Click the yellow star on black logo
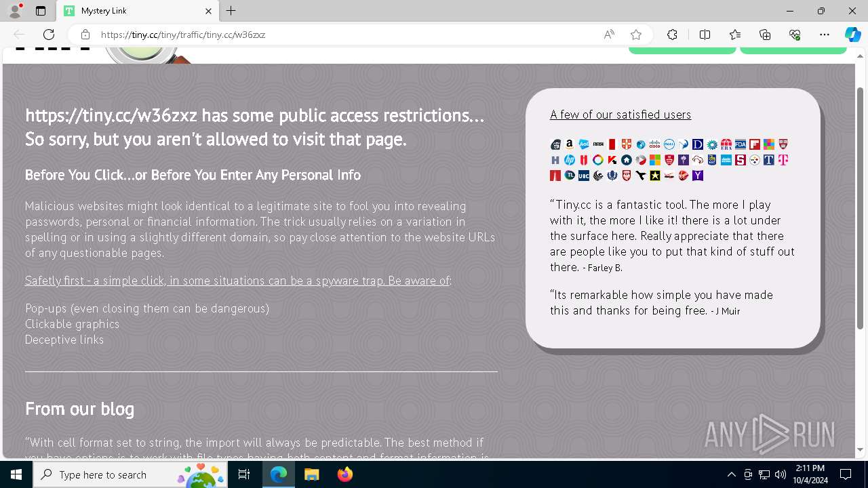The height and width of the screenshot is (488, 868). 655,176
